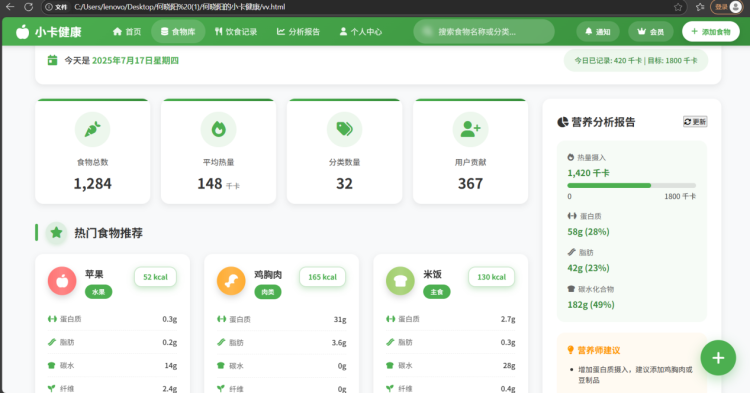Reload the page with browser refresh
Image resolution: width=750 pixels, height=393 pixels.
click(x=29, y=7)
